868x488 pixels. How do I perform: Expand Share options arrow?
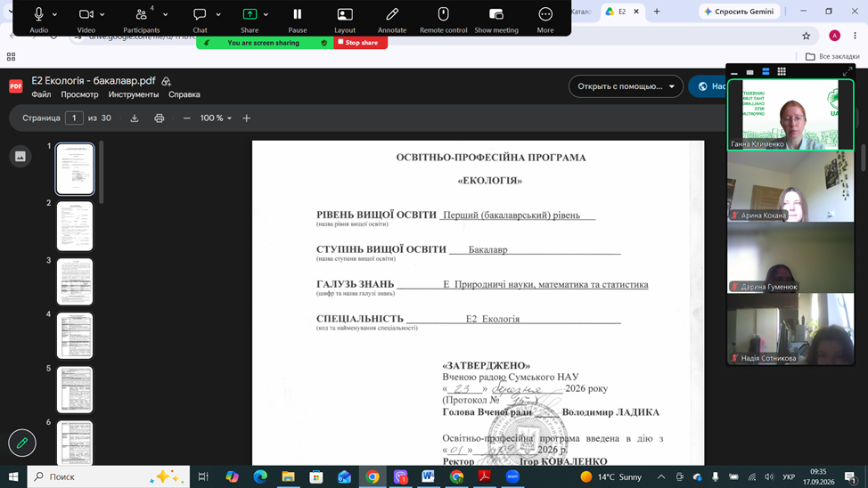266,14
